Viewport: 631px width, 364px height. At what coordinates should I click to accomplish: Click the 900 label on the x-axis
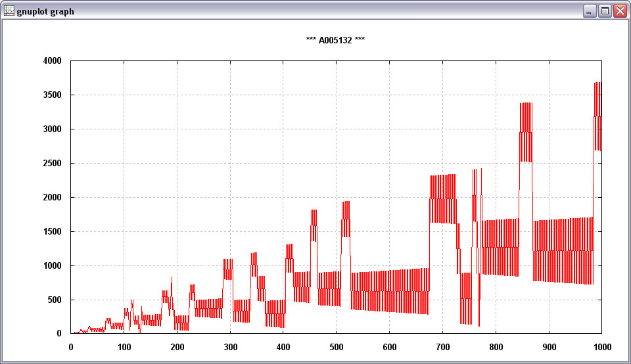tap(549, 347)
